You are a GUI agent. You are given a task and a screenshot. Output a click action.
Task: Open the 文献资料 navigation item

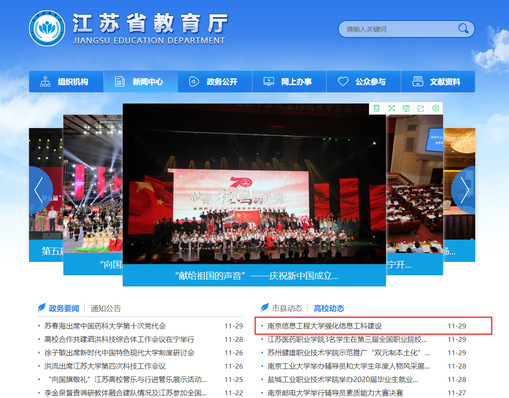coord(438,81)
